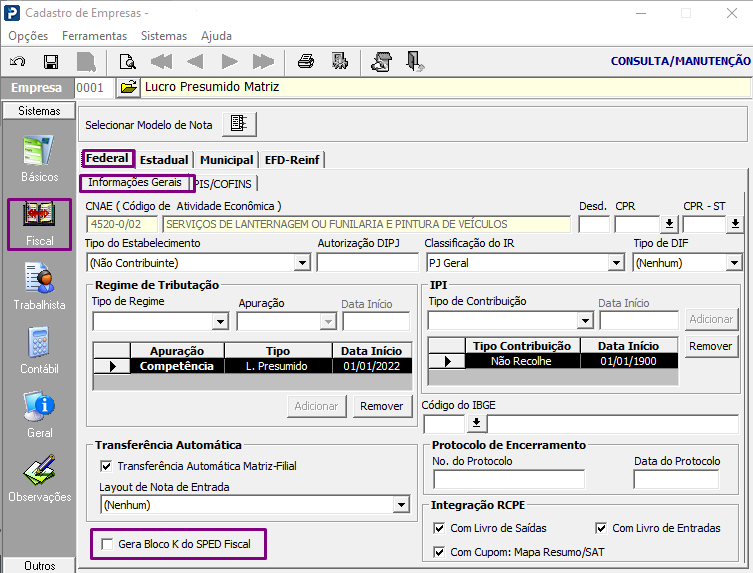The image size is (753, 573).
Task: Open the Ferramentas menu
Action: [94, 36]
